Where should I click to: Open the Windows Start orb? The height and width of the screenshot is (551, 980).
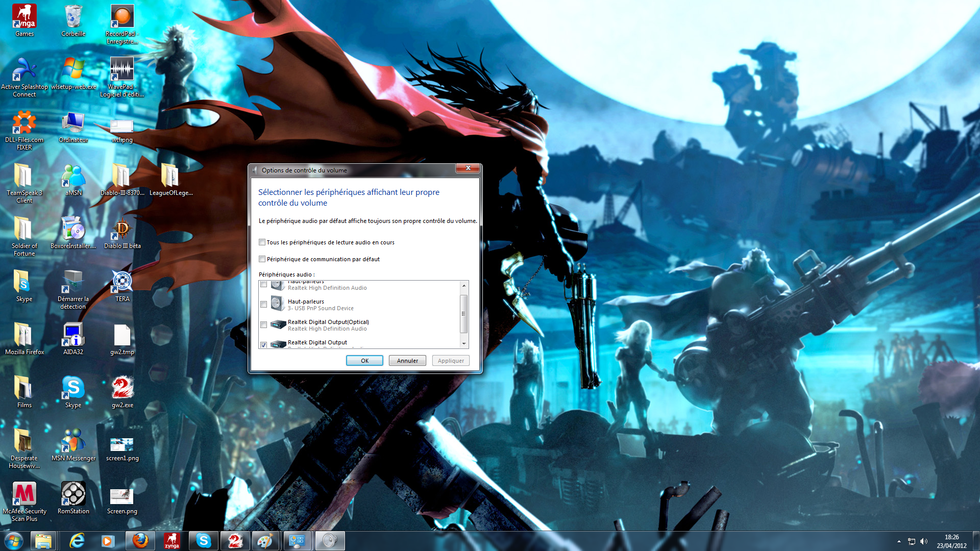(x=14, y=541)
